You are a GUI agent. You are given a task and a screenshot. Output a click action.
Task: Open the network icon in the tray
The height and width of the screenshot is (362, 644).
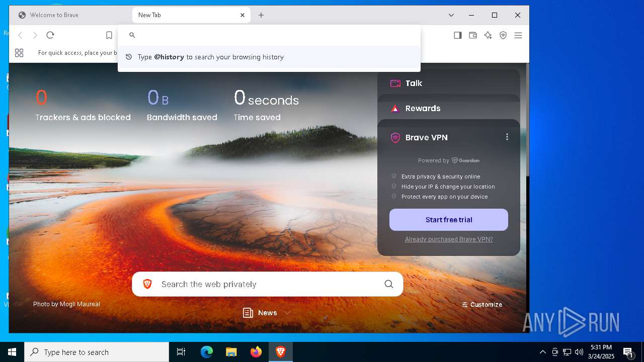tap(567, 352)
